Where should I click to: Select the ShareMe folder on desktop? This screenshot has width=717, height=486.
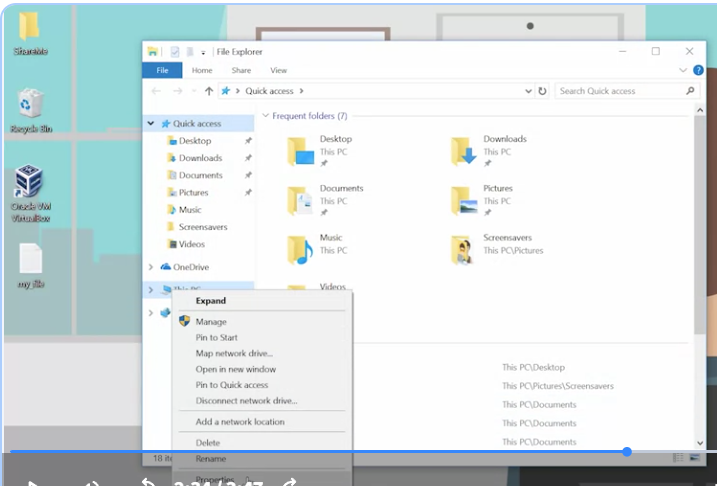pyautogui.click(x=30, y=33)
